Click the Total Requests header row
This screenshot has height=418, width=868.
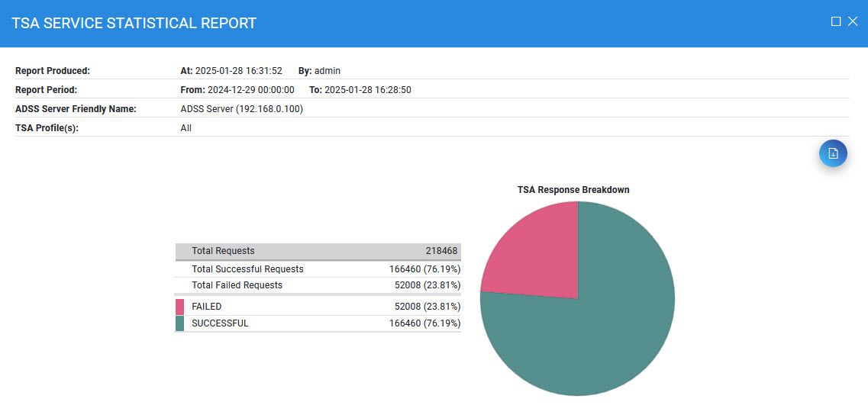pyautogui.click(x=318, y=251)
